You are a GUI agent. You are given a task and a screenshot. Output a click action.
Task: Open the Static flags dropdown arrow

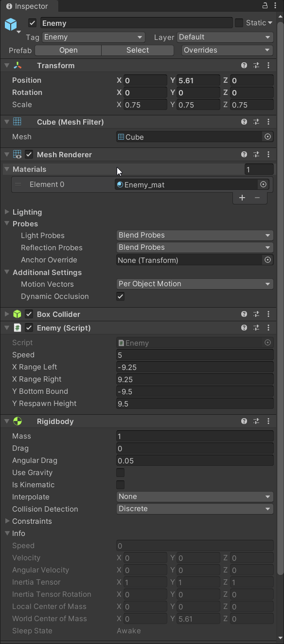pos(270,23)
